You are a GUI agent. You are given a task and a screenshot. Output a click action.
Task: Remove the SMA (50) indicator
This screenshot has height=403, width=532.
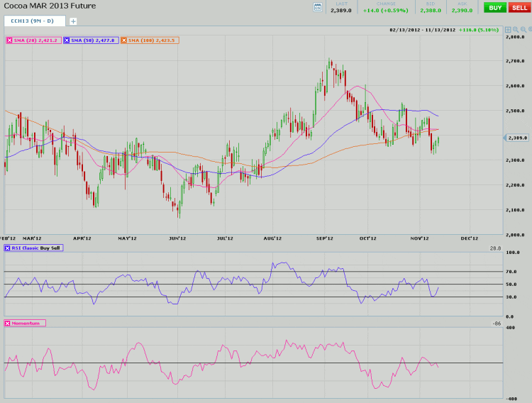(x=67, y=40)
